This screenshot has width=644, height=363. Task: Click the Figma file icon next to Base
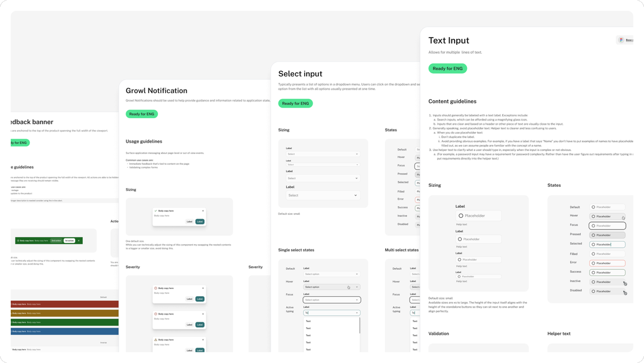pyautogui.click(x=620, y=39)
